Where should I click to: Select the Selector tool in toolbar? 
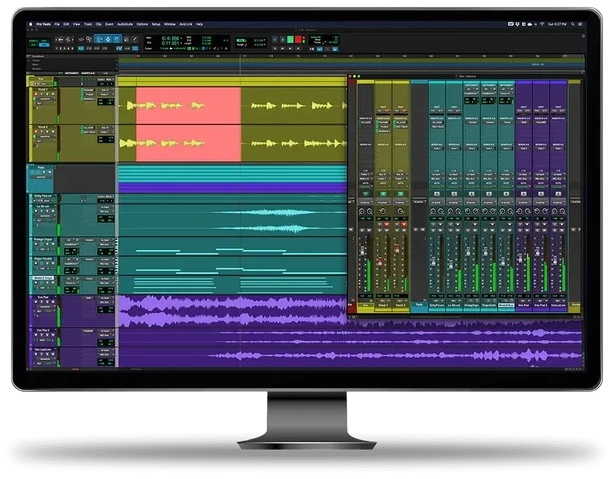click(x=108, y=39)
